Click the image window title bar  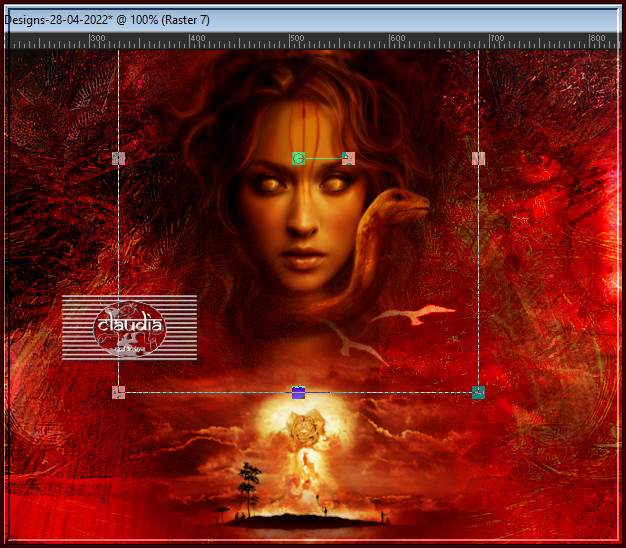point(311,20)
